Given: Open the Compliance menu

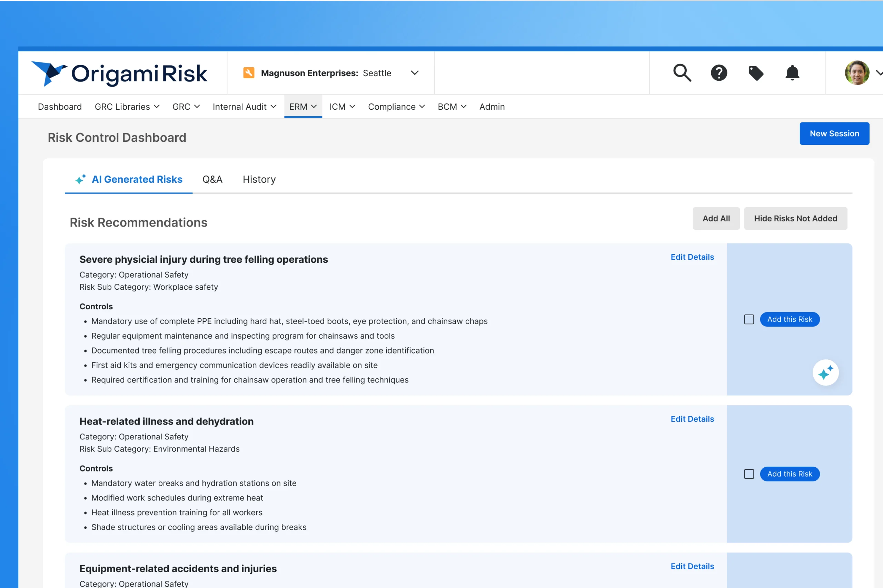Looking at the screenshot, I should 396,107.
